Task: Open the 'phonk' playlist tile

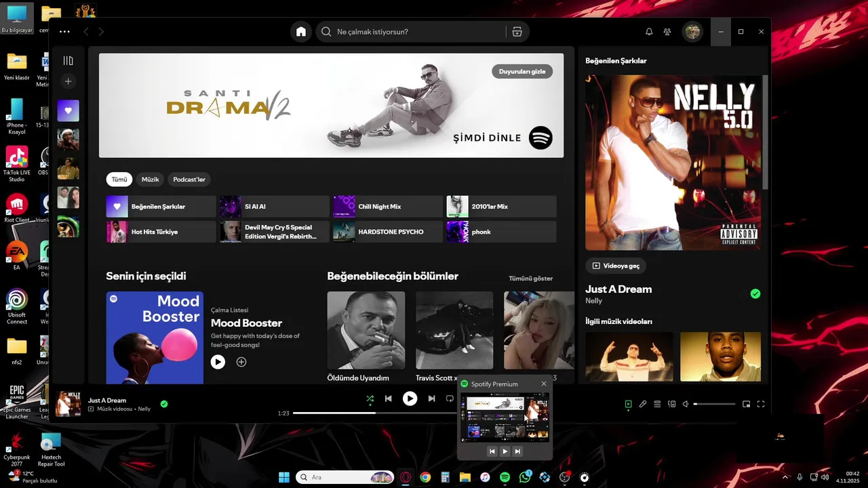Action: 501,232
